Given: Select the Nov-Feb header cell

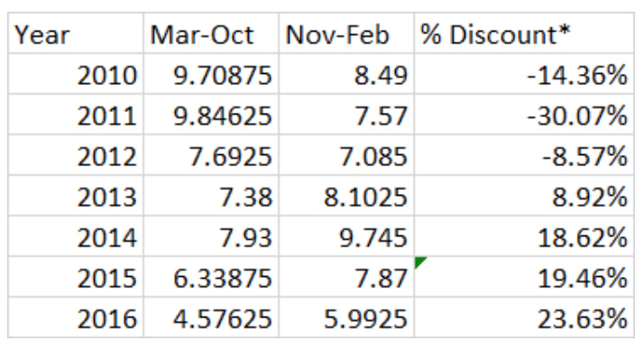Looking at the screenshot, I should pyautogui.click(x=346, y=33).
